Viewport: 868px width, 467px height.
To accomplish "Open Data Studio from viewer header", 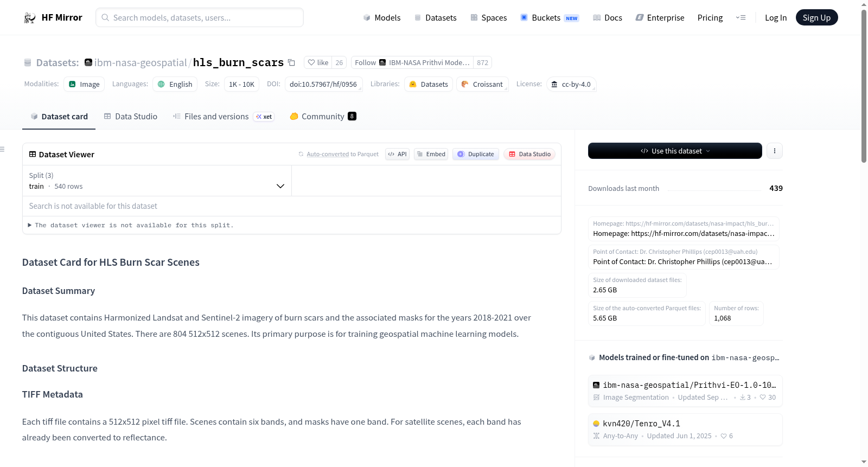I will pos(529,154).
